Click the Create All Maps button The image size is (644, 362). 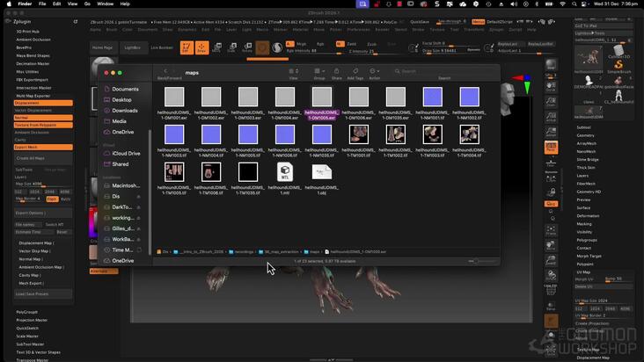(43, 158)
